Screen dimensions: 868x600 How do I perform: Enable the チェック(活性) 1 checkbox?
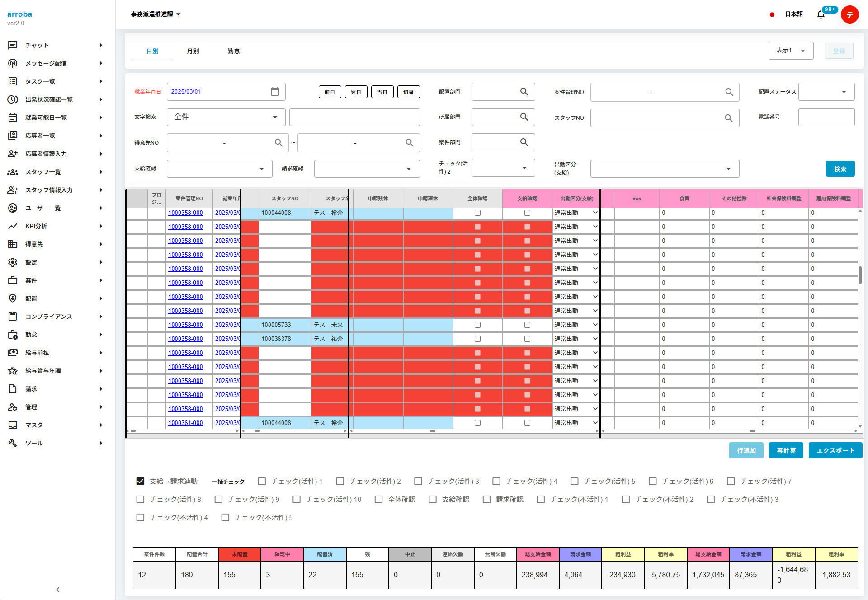[262, 481]
